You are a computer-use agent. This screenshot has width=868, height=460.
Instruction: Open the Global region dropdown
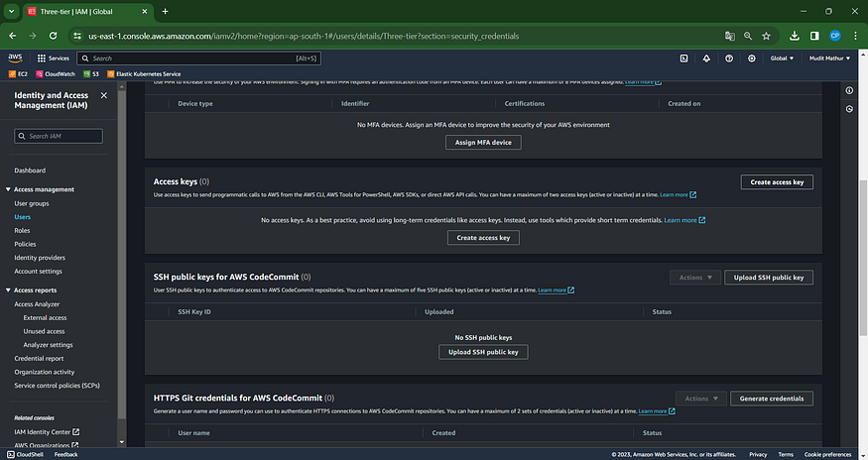(782, 58)
